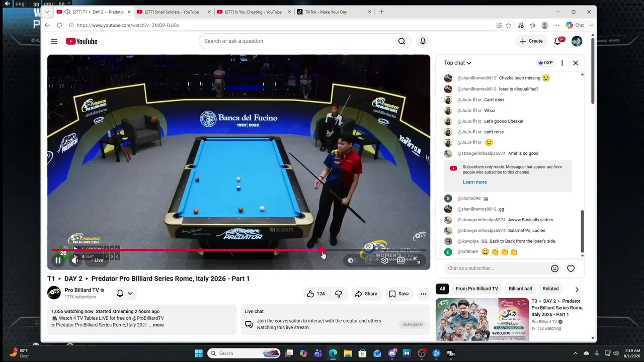
Task: Expand the description with ...more
Action: [156, 325]
